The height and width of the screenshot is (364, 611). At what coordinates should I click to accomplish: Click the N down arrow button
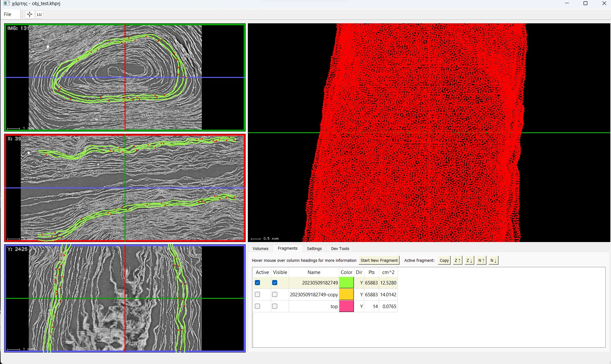click(493, 261)
